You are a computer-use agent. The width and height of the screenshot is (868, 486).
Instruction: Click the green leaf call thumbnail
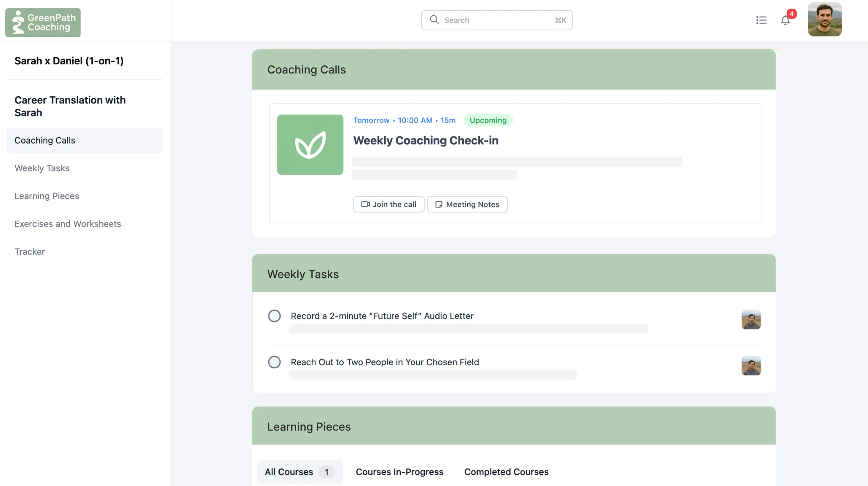point(310,145)
